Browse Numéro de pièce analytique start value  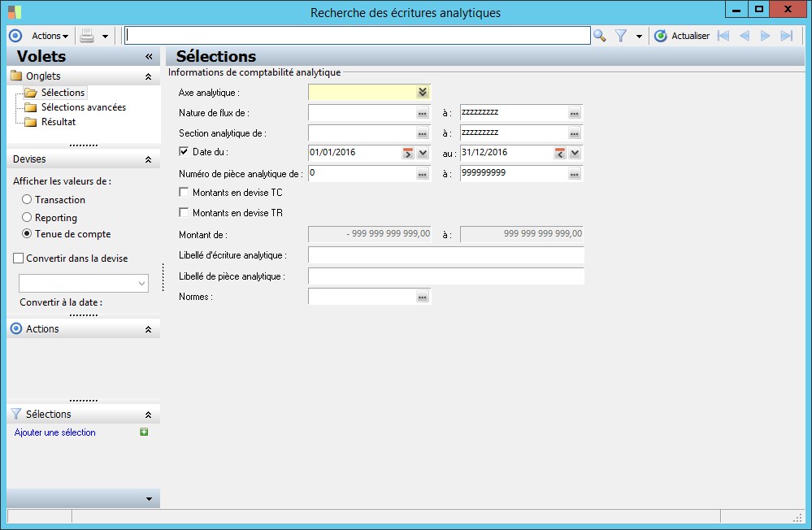tap(423, 174)
